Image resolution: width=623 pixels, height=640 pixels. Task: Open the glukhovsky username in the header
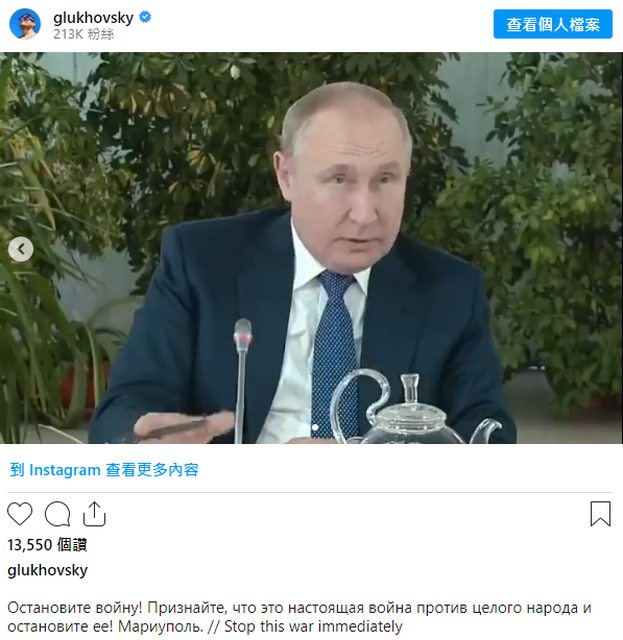93,18
